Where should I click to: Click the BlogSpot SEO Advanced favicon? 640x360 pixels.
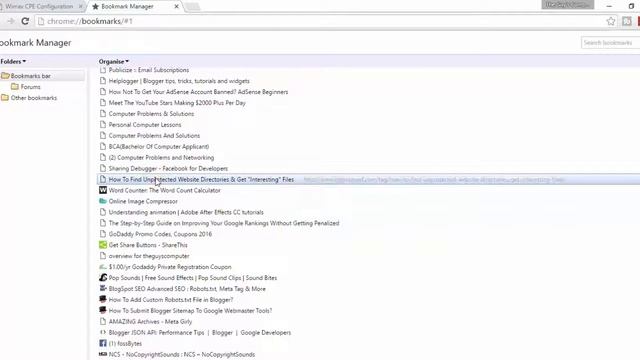coord(103,289)
